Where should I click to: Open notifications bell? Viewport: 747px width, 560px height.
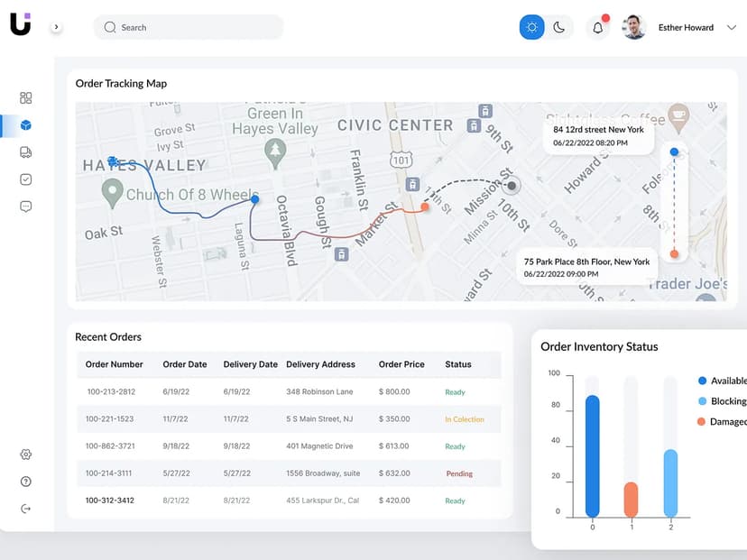point(597,28)
